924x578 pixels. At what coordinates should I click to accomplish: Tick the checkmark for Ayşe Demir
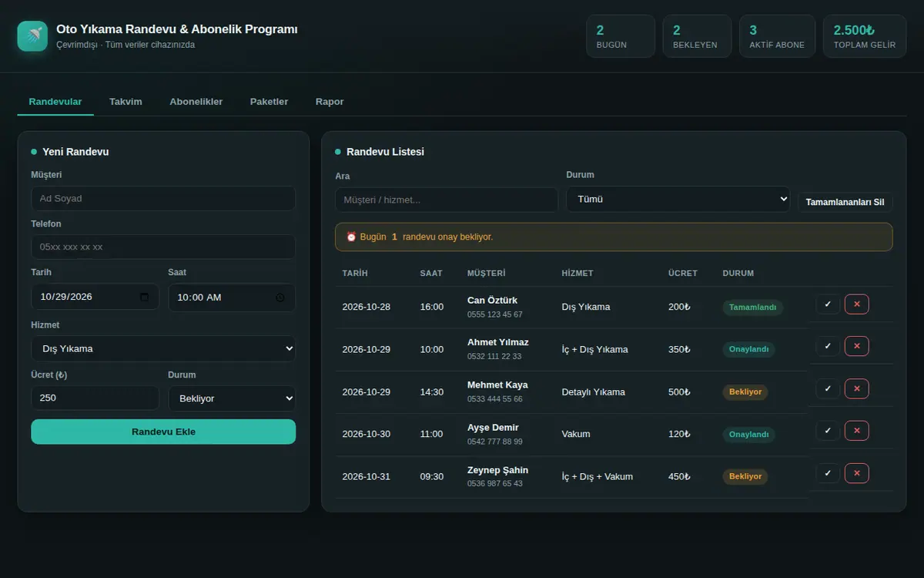828,431
